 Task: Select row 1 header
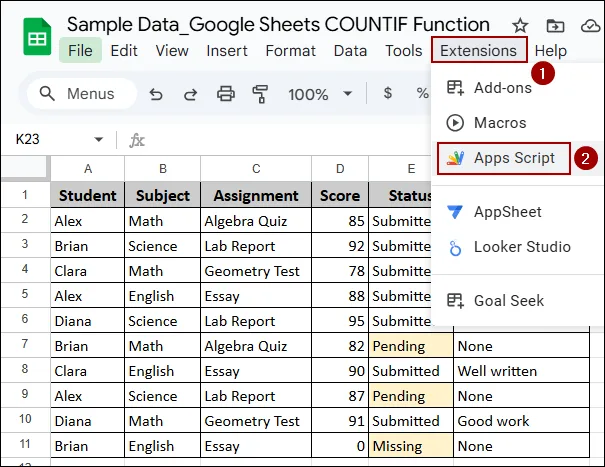pyautogui.click(x=25, y=195)
